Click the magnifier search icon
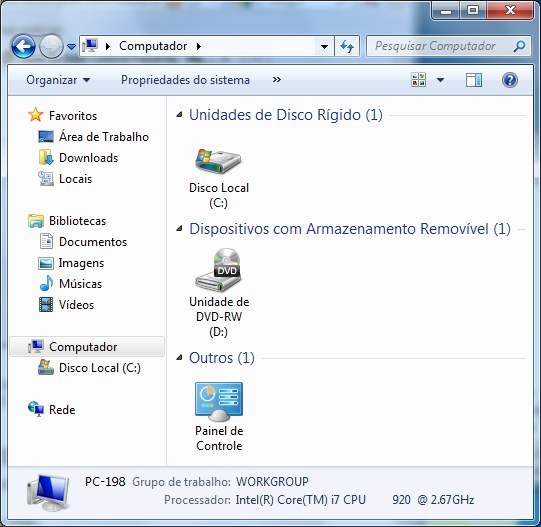 [x=520, y=46]
